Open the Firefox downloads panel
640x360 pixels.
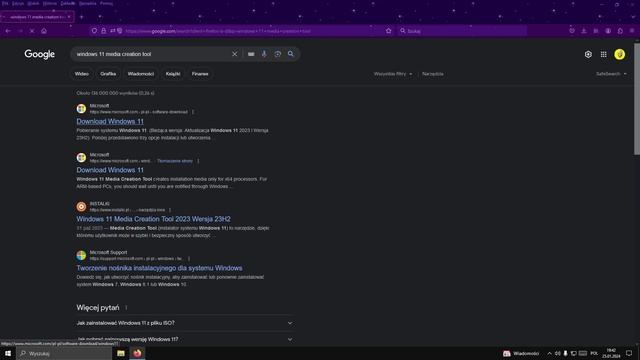coord(584,31)
